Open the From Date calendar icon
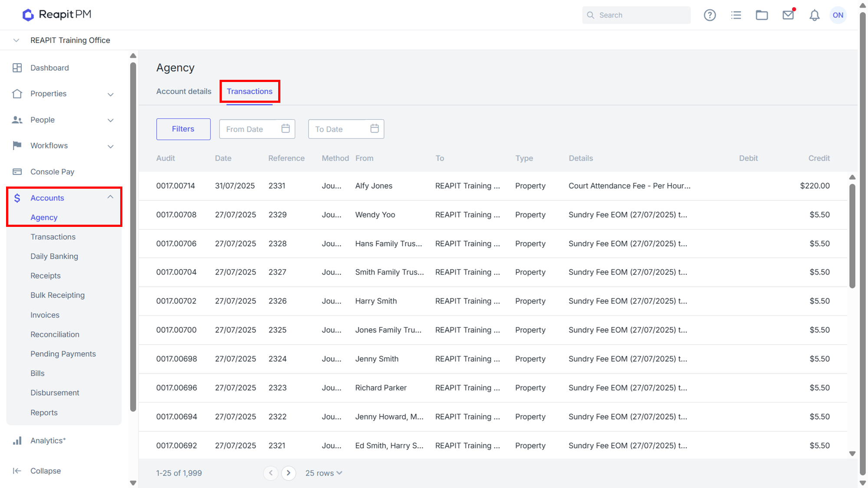This screenshot has height=488, width=868. [286, 128]
